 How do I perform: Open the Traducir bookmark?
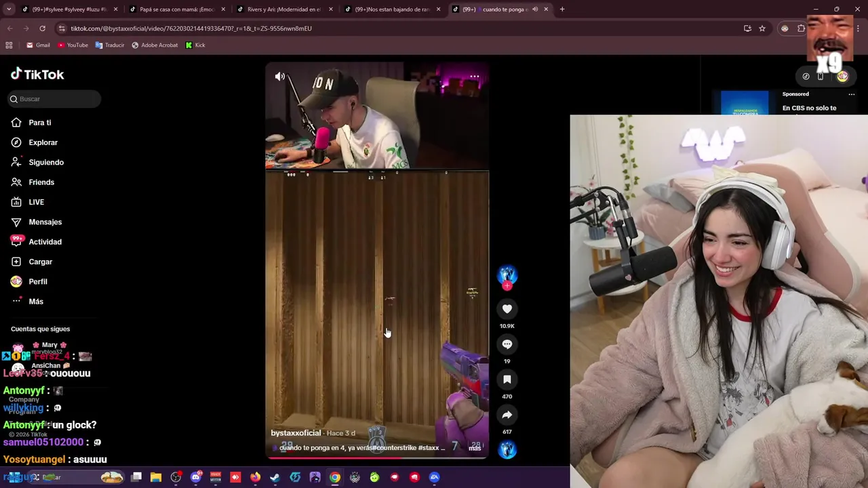(110, 45)
